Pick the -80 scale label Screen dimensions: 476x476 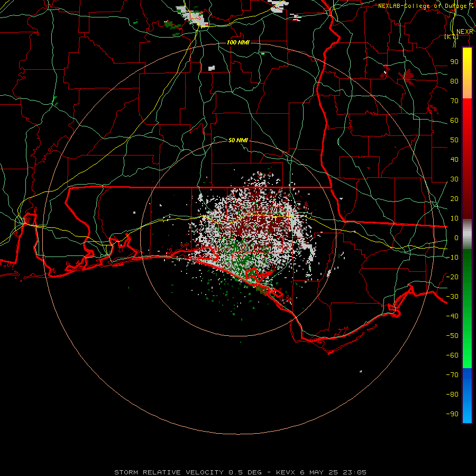coord(452,395)
